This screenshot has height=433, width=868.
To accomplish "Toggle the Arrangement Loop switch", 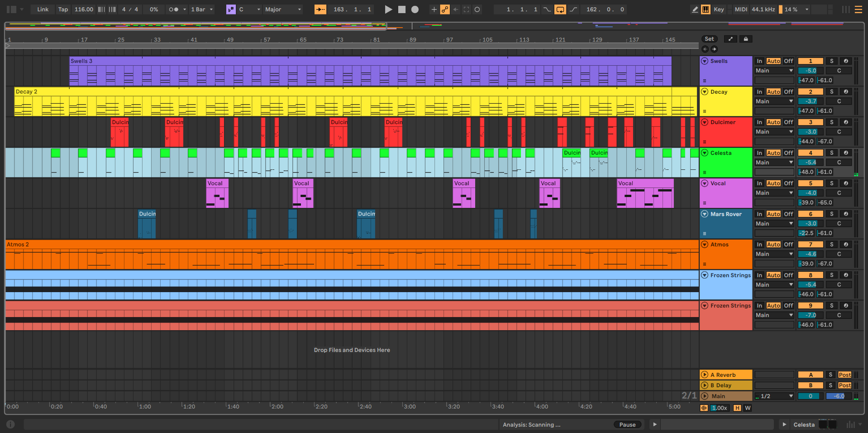I will 560,10.
